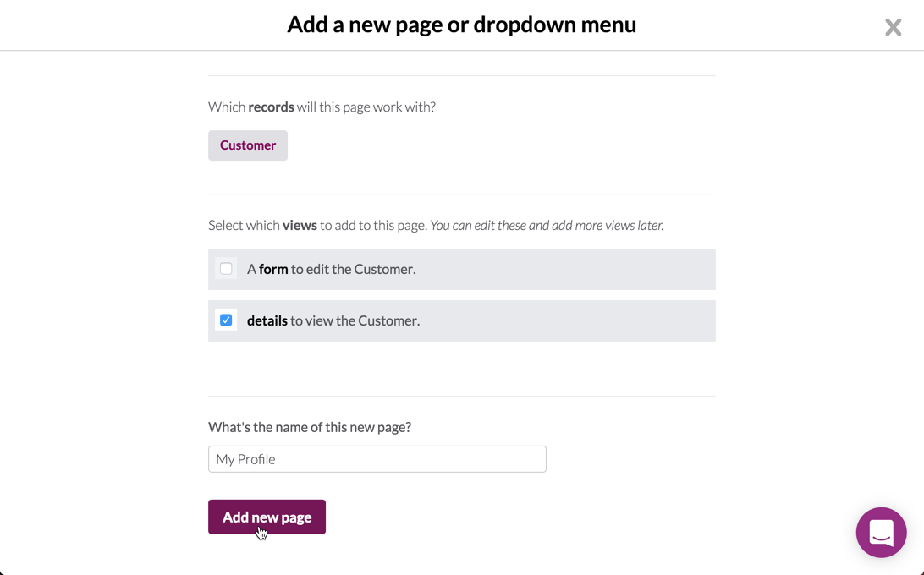Click the bold word 'views' in the prompt
The height and width of the screenshot is (575, 924).
(300, 226)
